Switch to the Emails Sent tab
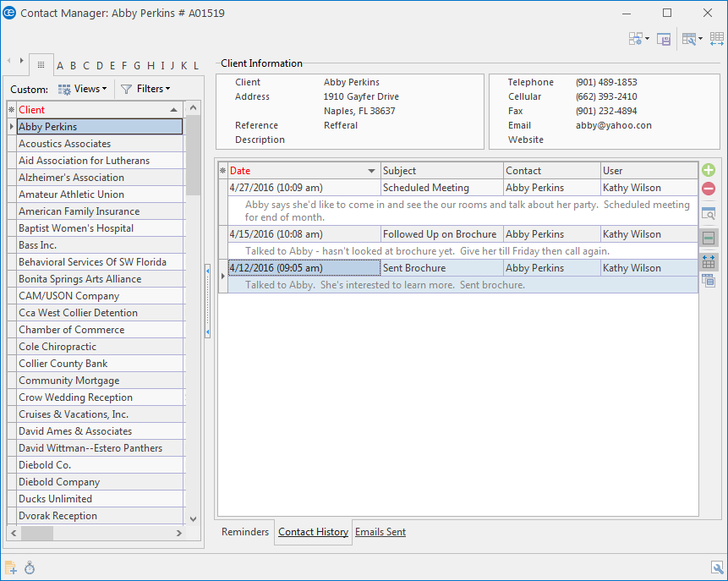Viewport: 728px width, 581px height. (x=380, y=532)
